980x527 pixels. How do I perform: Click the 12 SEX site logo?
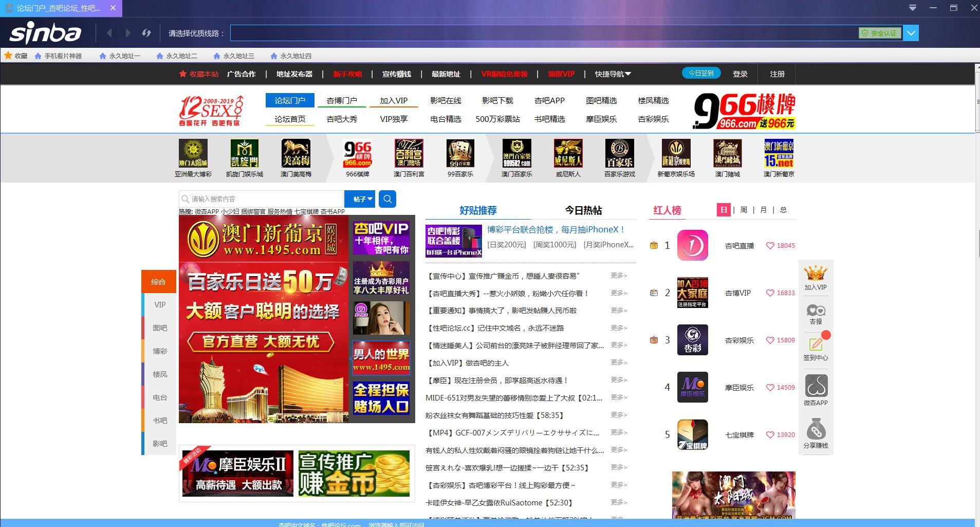coord(211,111)
